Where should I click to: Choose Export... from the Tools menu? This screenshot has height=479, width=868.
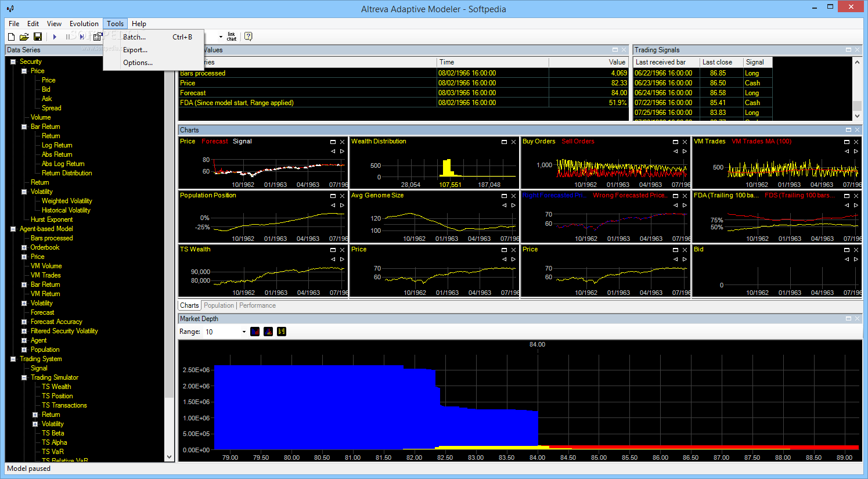coord(154,50)
